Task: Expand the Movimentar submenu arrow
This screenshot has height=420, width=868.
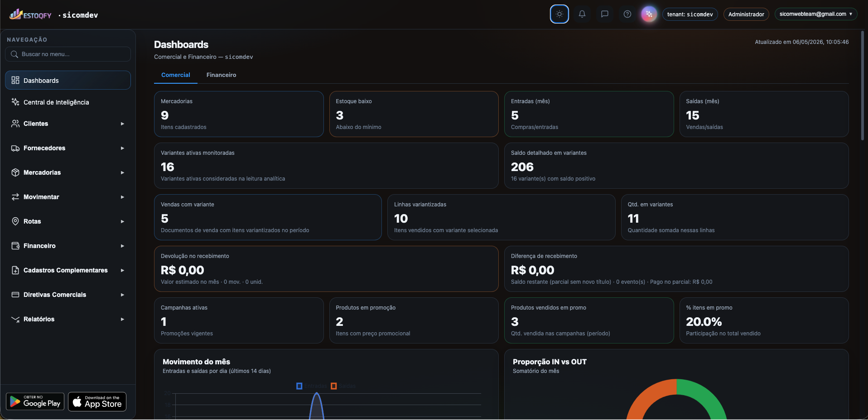Action: click(122, 197)
